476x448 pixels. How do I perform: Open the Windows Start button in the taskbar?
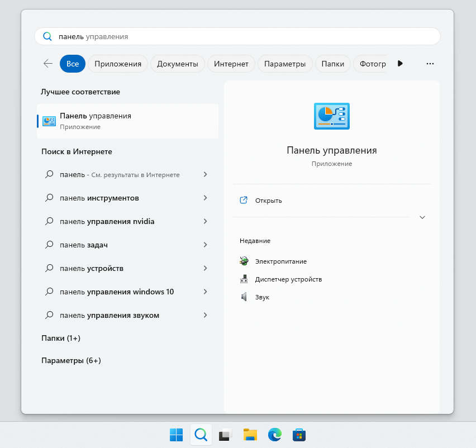pyautogui.click(x=176, y=435)
